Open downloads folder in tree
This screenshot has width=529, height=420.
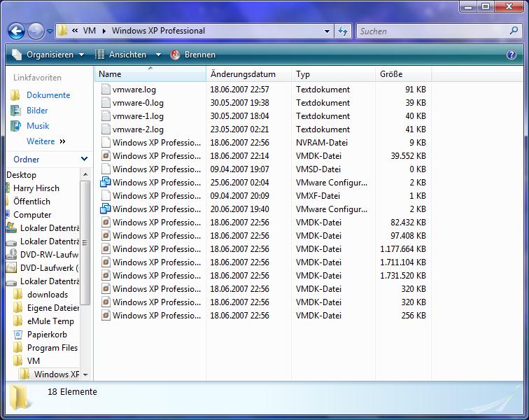[48, 295]
